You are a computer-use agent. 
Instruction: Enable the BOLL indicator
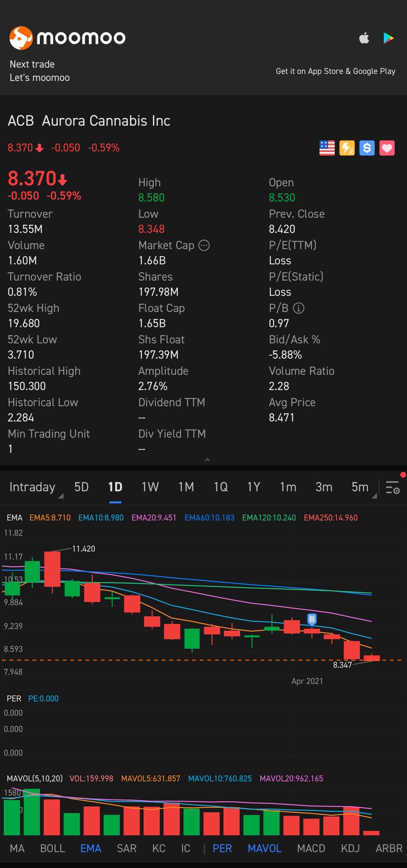[53, 848]
